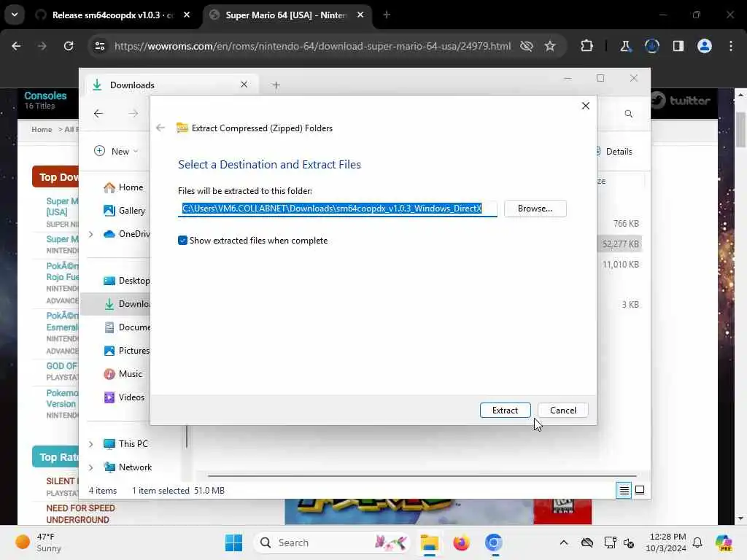
Task: Open Chrome Labs flask icon
Action: (625, 46)
